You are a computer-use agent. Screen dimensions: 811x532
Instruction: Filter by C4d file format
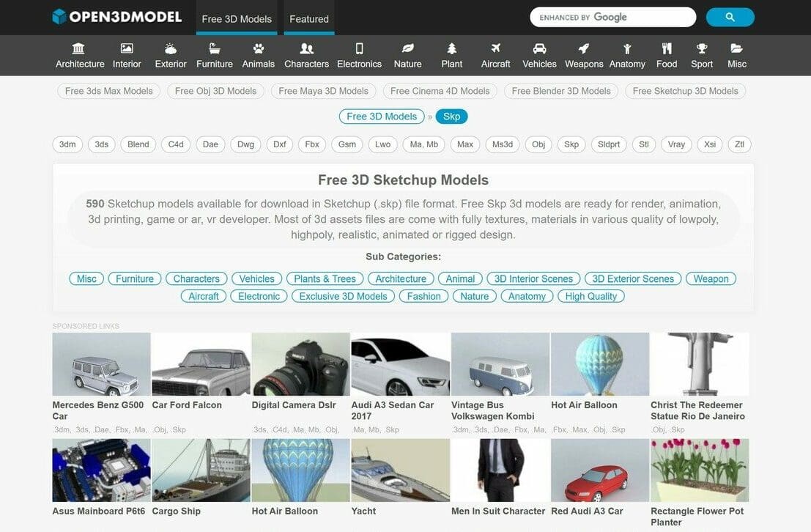click(176, 144)
